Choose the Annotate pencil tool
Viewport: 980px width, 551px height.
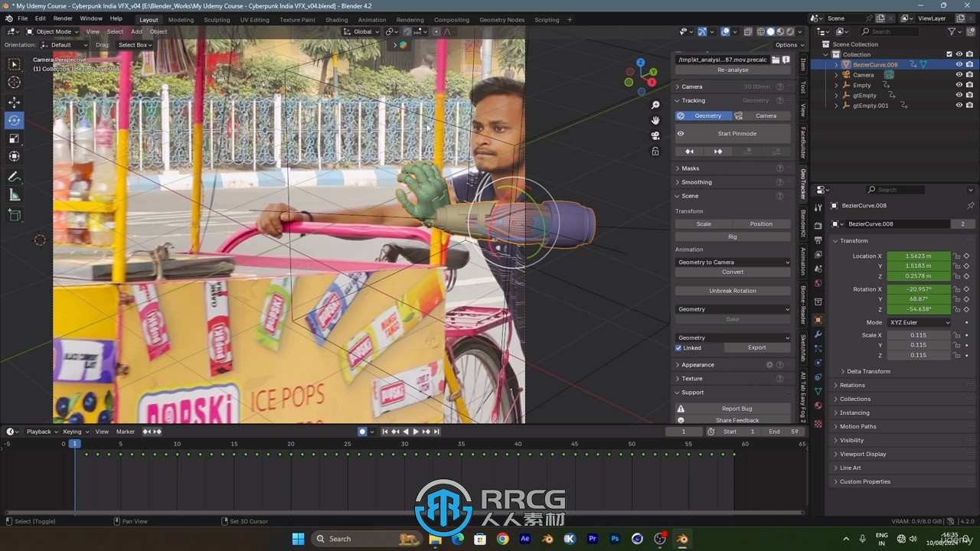coord(14,177)
